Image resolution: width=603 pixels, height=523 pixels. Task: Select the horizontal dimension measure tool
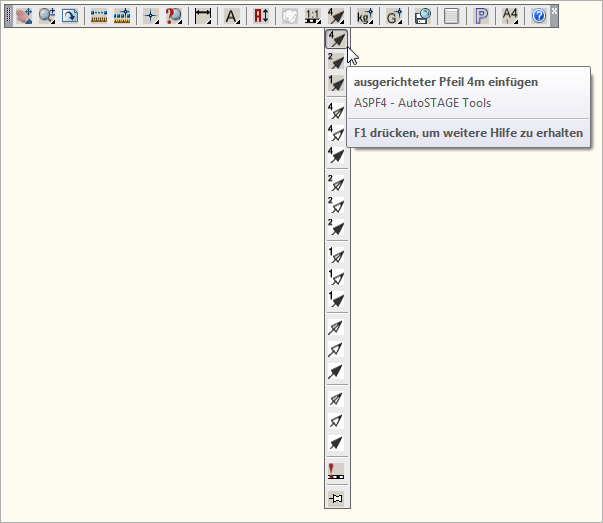(203, 16)
